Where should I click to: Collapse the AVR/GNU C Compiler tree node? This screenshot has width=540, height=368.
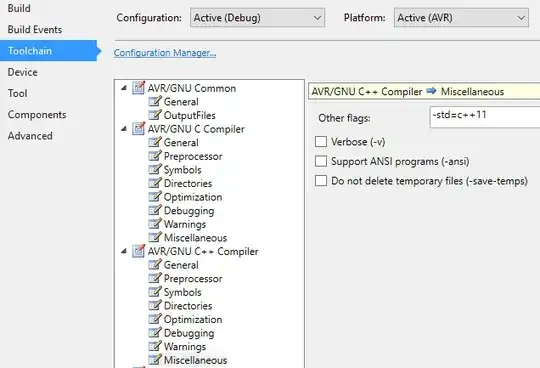(124, 129)
